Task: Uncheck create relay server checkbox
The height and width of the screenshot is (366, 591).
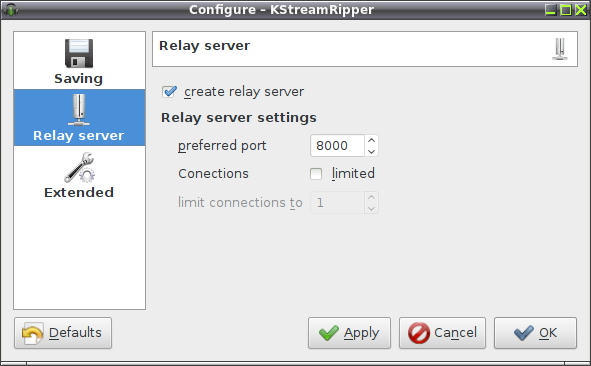Action: (x=169, y=92)
